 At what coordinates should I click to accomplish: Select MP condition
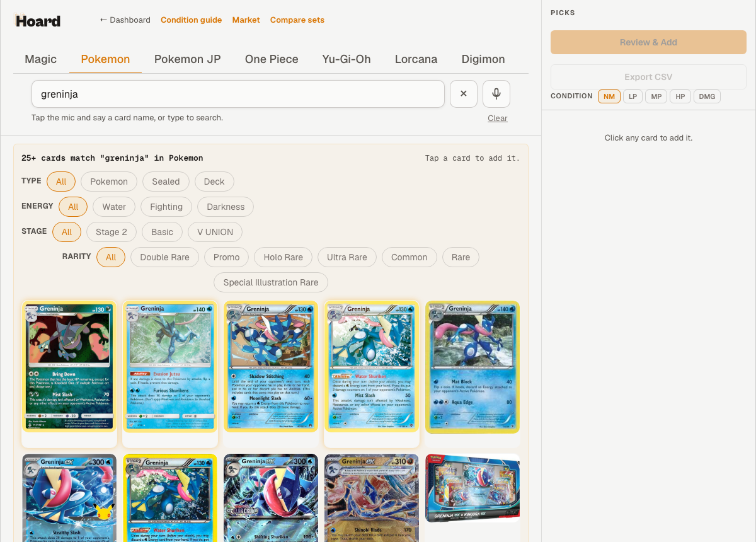(656, 96)
